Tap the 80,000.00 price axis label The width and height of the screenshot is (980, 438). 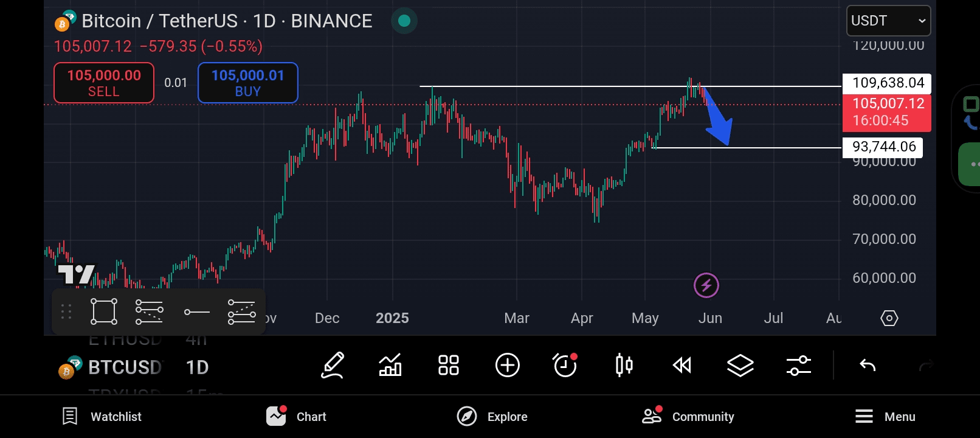(x=884, y=200)
